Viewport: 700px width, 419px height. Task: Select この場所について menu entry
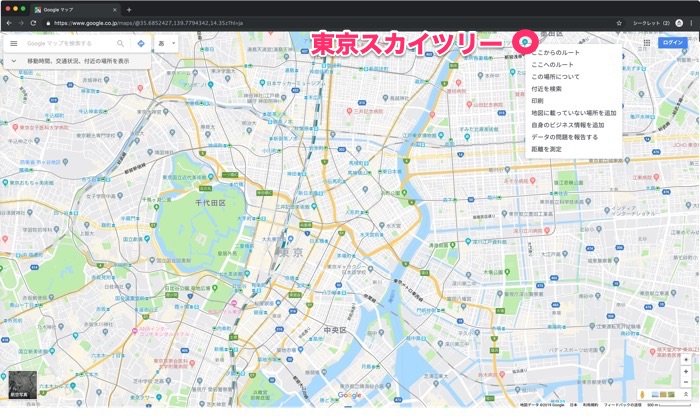pyautogui.click(x=555, y=77)
